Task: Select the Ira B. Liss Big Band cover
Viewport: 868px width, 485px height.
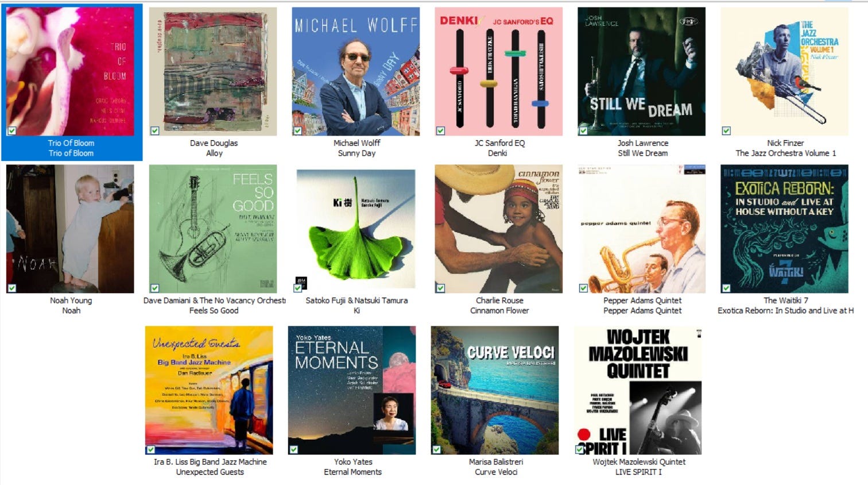Action: click(209, 390)
